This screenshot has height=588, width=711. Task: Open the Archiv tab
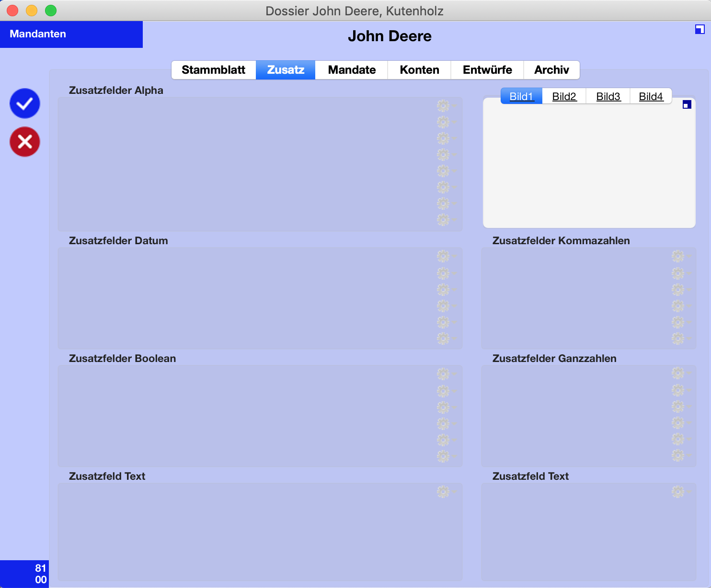click(x=551, y=70)
